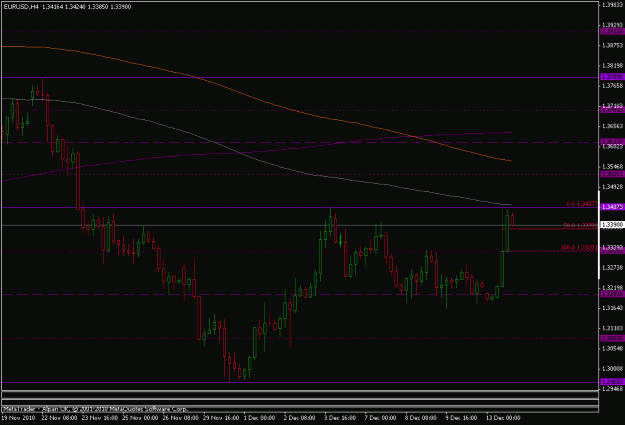
Task: Click the 3 Dec 16:00 time label
Action: point(340,418)
